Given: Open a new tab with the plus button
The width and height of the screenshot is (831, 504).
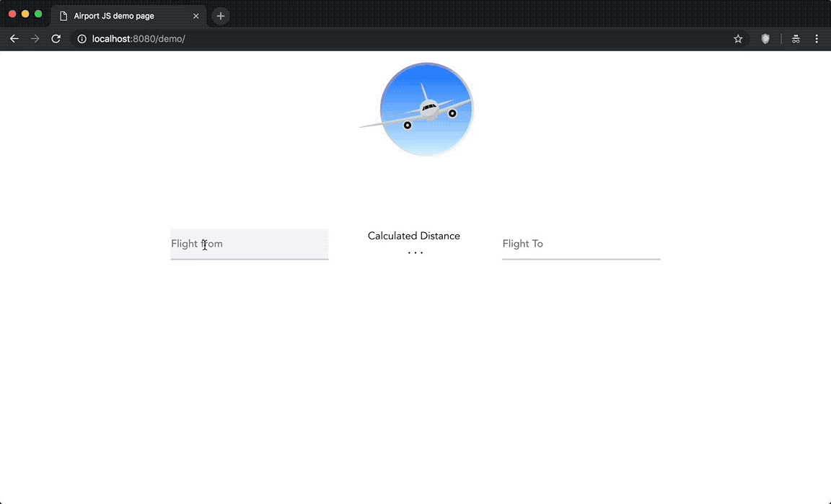Looking at the screenshot, I should tap(221, 16).
